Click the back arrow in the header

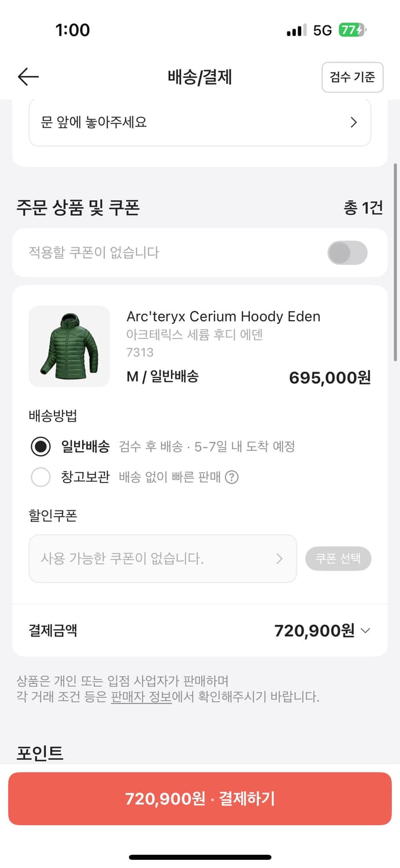[x=28, y=76]
